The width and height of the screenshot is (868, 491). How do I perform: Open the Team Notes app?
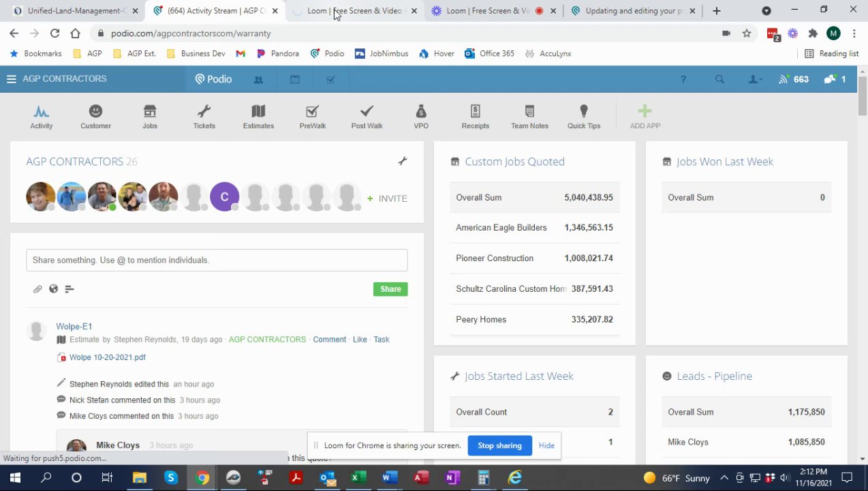[529, 116]
